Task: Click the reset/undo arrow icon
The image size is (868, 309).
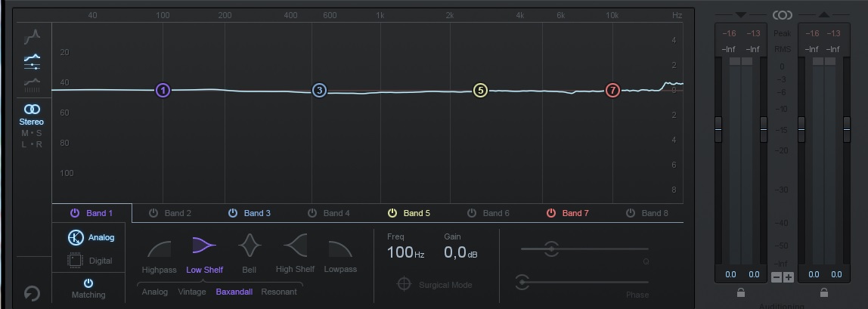Action: [32, 292]
